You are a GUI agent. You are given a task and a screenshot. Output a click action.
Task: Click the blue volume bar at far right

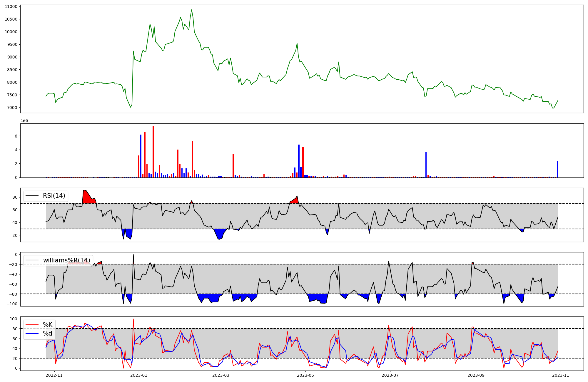557,170
